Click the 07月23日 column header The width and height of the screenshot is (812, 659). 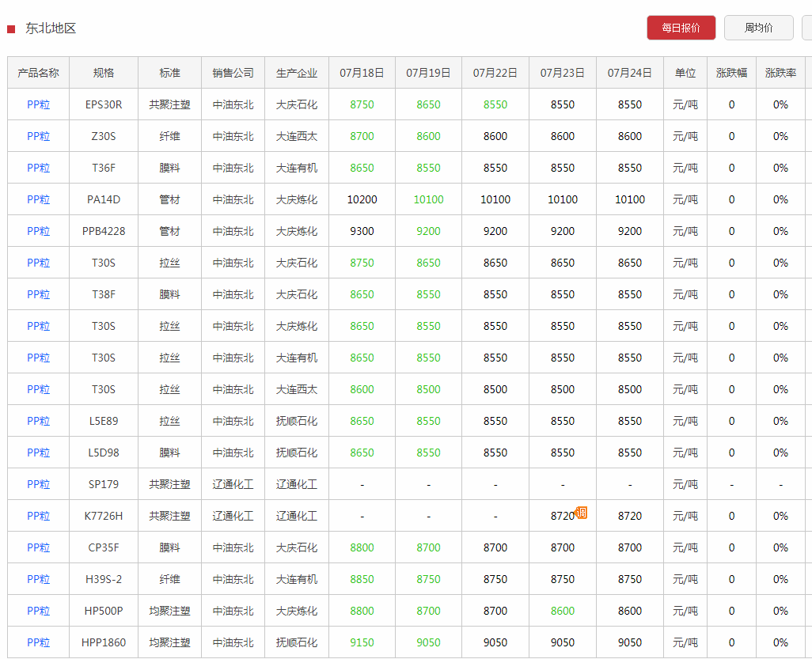563,73
